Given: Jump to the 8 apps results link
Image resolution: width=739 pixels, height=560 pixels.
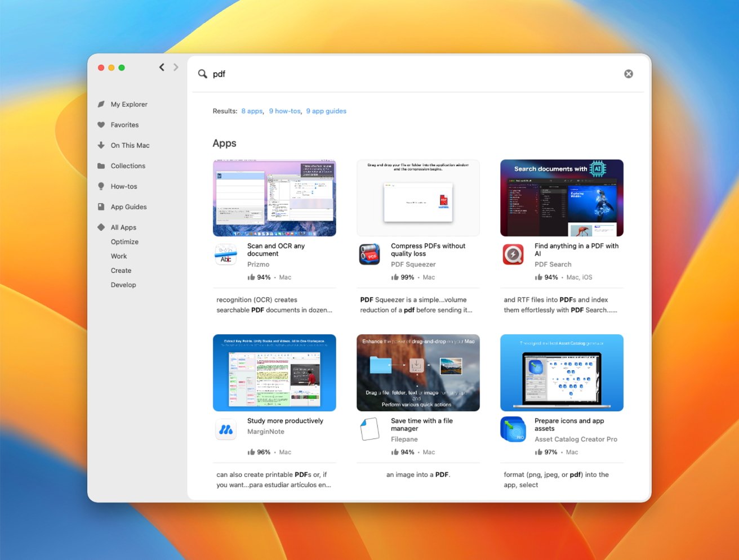Looking at the screenshot, I should pos(252,111).
